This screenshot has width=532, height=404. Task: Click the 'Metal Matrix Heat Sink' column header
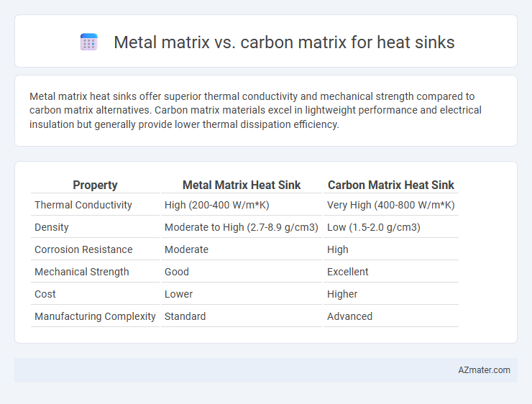point(242,185)
